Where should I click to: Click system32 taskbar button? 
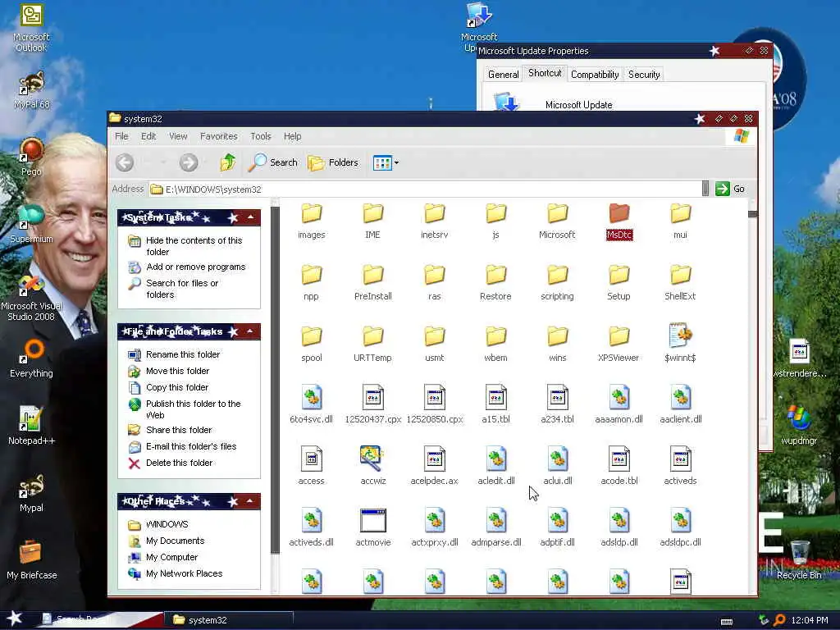[x=228, y=620]
